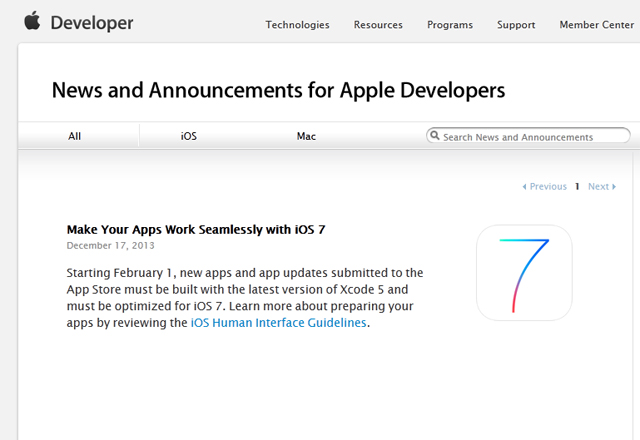This screenshot has height=440, width=640.
Task: Click the search magnifier icon
Action: click(x=435, y=136)
